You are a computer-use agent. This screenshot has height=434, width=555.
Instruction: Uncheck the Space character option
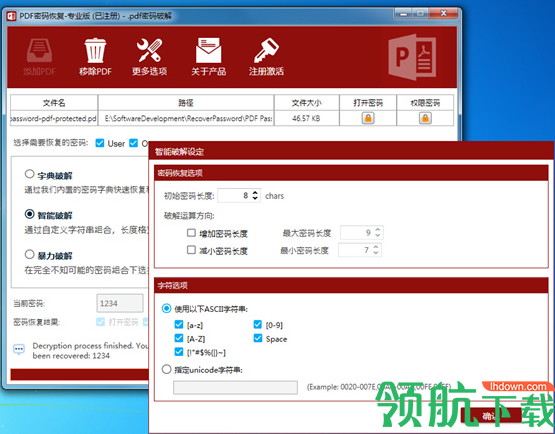258,338
